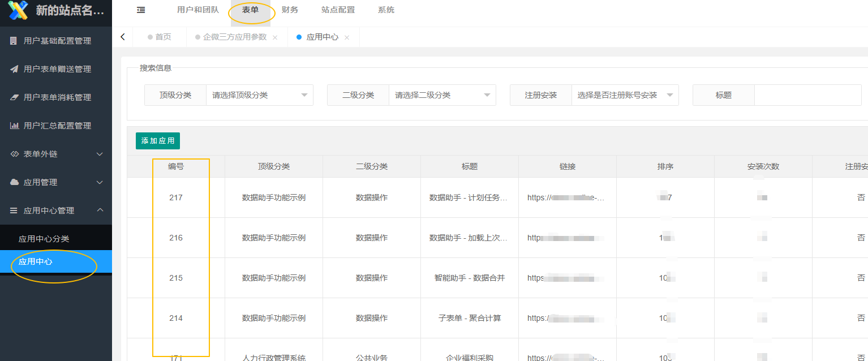Click the 添加应用 button
The image size is (868, 361).
[158, 141]
